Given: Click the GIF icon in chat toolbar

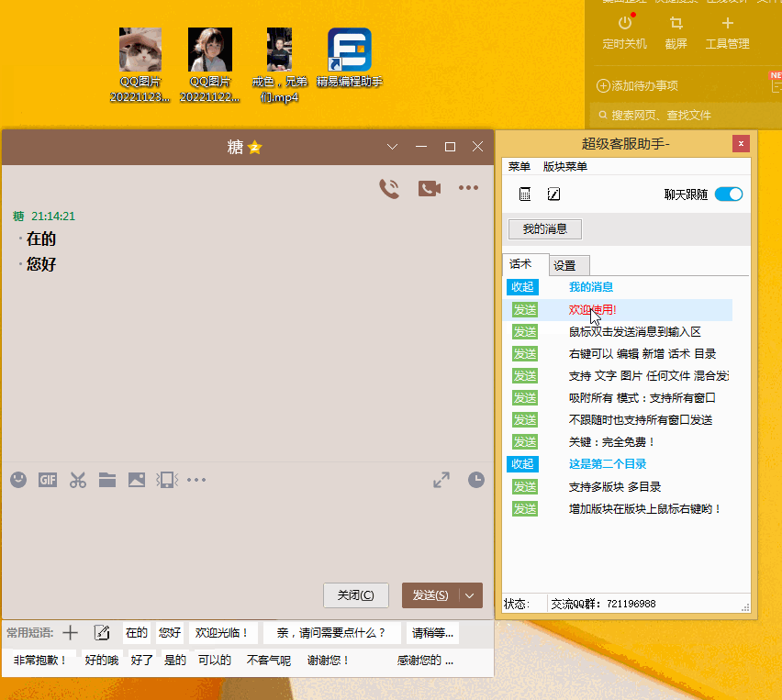Looking at the screenshot, I should (x=48, y=479).
